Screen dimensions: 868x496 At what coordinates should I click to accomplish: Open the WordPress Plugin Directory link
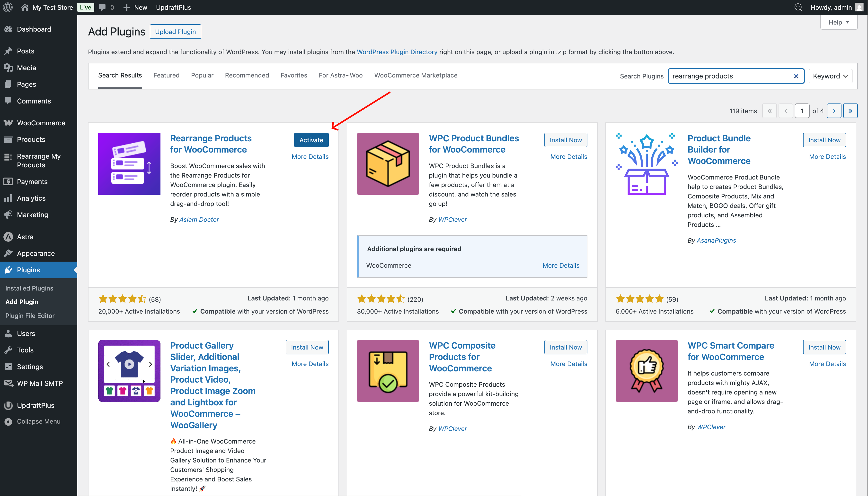[x=397, y=52]
